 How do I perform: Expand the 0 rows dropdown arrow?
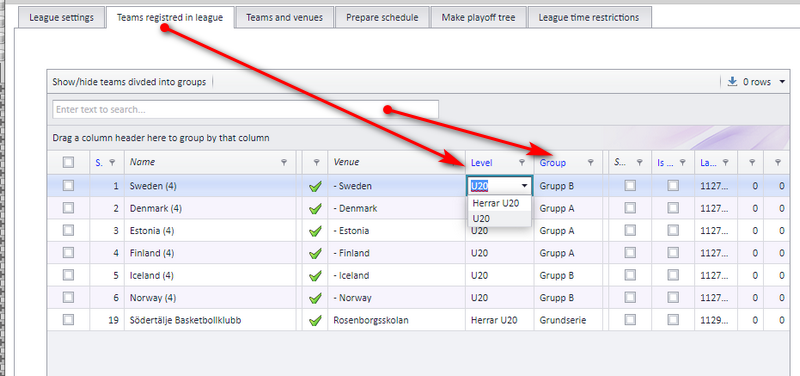[783, 82]
